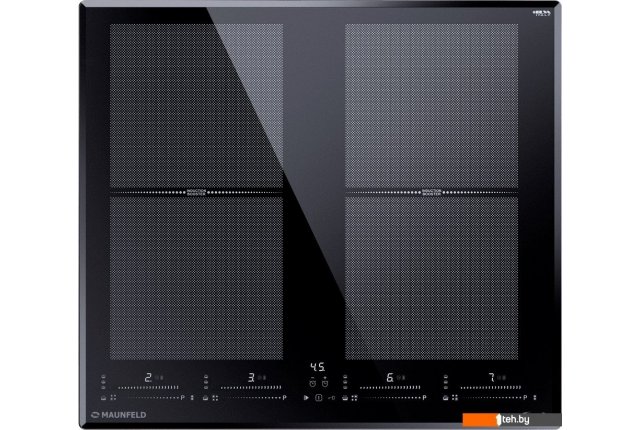Adjust power slider for zone showing 3

coord(250,389)
